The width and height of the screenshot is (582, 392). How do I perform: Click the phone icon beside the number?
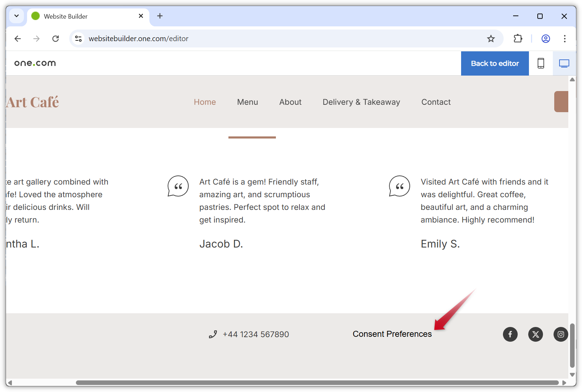[x=213, y=334]
